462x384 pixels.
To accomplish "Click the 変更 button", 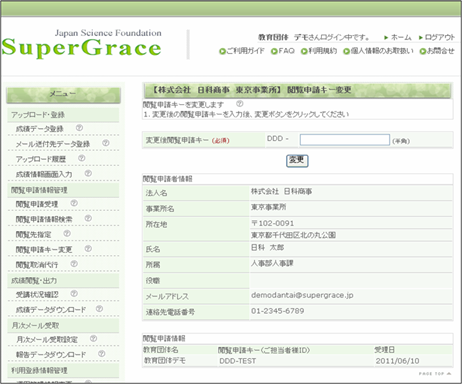I will (x=297, y=161).
